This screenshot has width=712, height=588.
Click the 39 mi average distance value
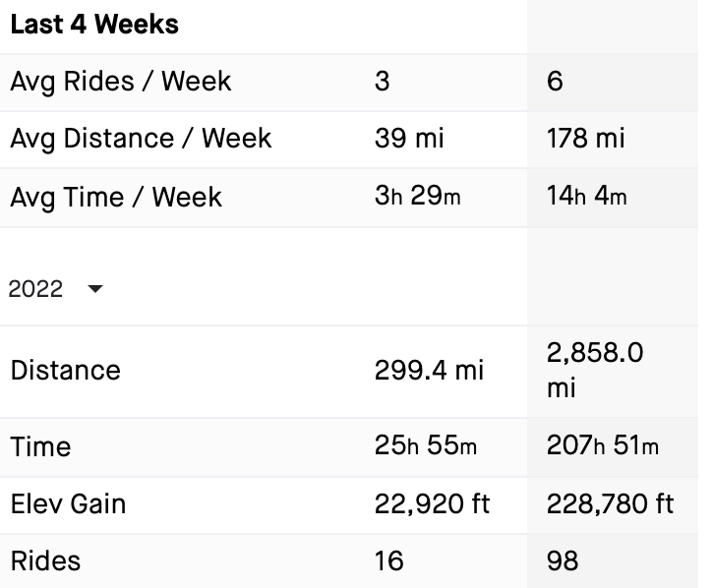[x=409, y=139]
